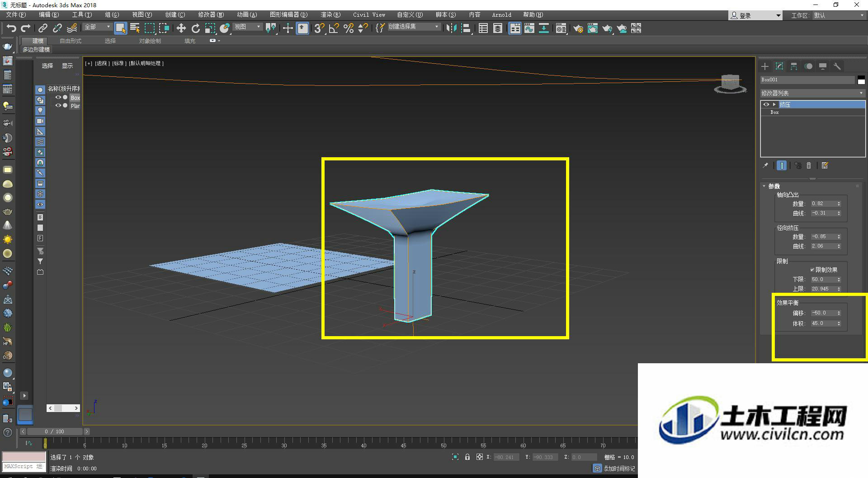Activate the Select and Rotate tool
This screenshot has height=478, width=868.
click(x=195, y=28)
